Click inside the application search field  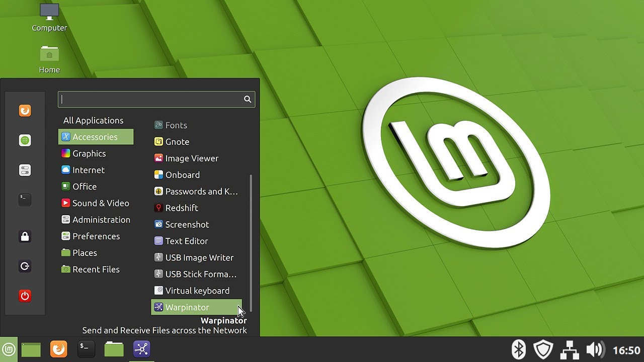click(151, 99)
